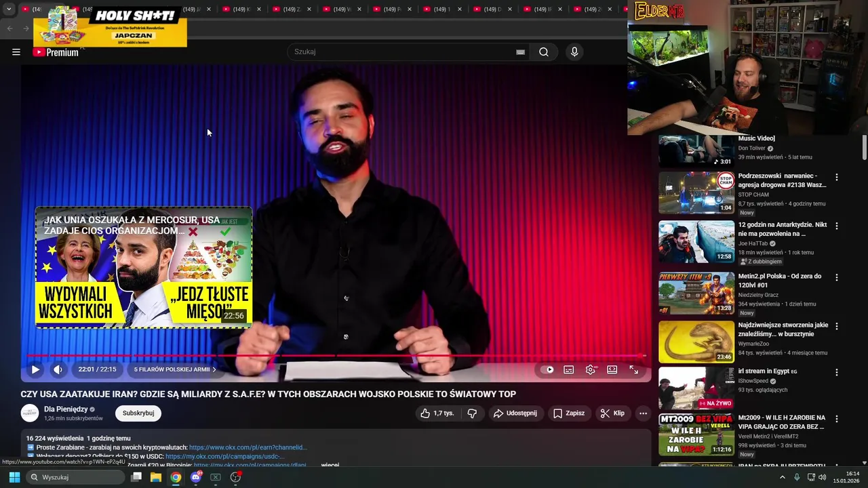Open options menu for 'Mt2009 - W ILE H' video
This screenshot has height=488, width=868.
coord(837,419)
